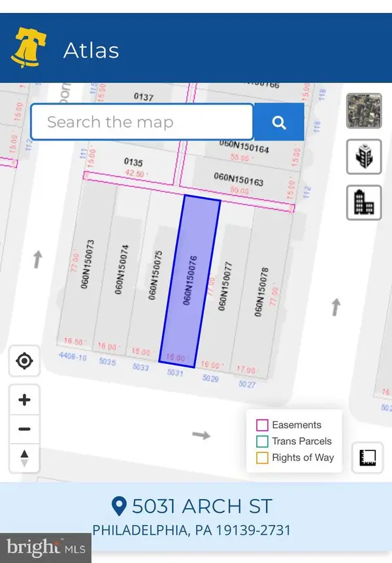The height and width of the screenshot is (563, 392).
Task: Click the magnifying glass search button
Action: pyautogui.click(x=279, y=122)
